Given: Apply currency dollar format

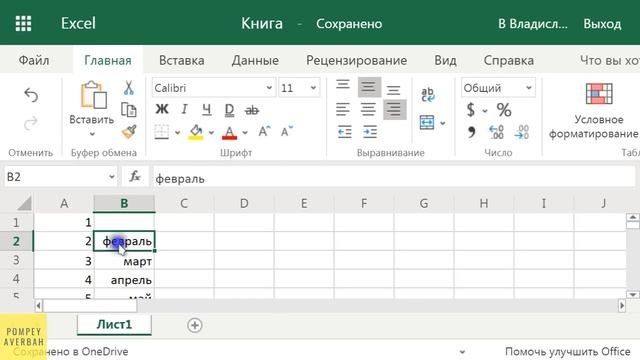Looking at the screenshot, I should (471, 109).
